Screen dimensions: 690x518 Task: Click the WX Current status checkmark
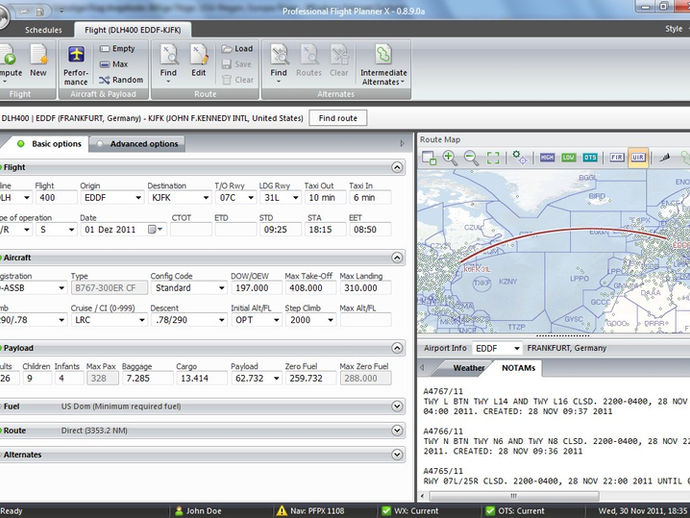point(386,511)
